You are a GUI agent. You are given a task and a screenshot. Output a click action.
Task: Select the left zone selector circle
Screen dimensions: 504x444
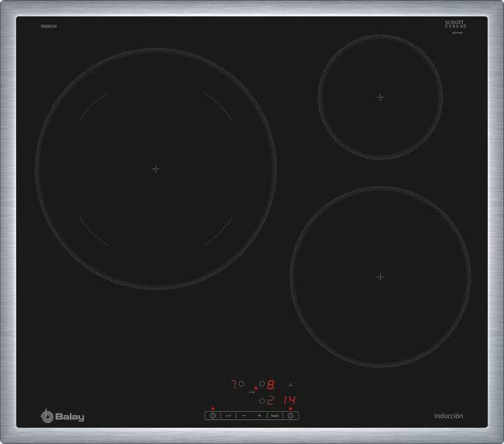[x=241, y=383]
